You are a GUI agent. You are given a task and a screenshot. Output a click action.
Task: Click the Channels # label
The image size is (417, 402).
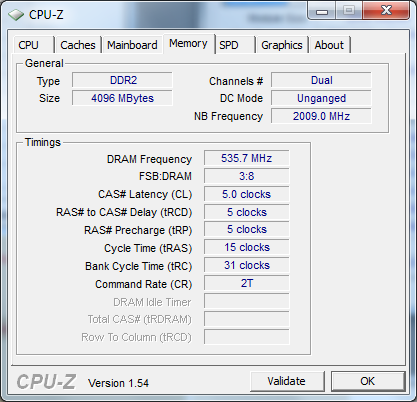pyautogui.click(x=236, y=81)
